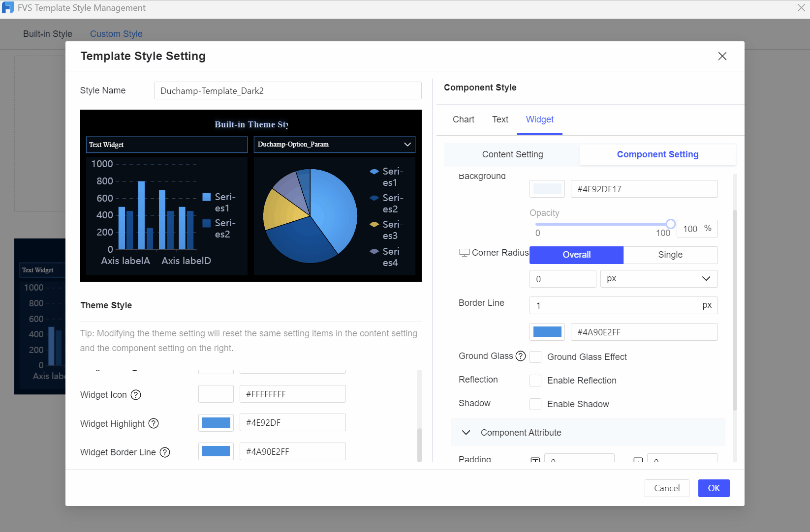Switch to the Built-in Style tab
The height and width of the screenshot is (532, 810).
tap(48, 34)
